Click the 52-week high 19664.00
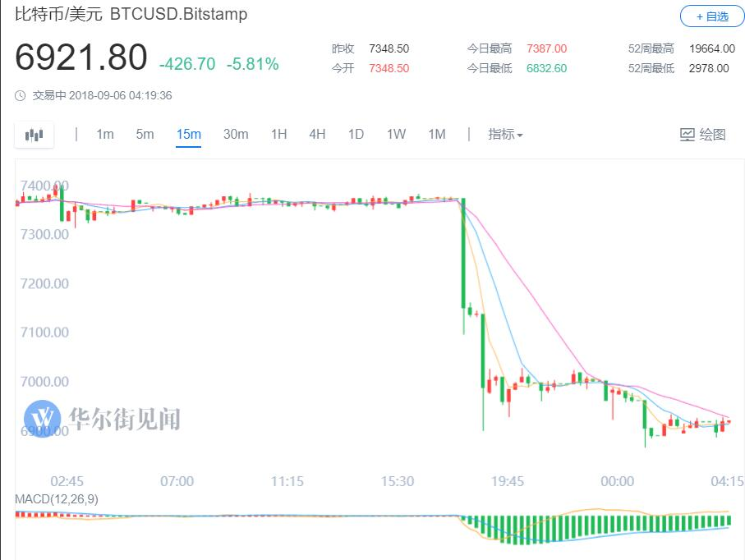The width and height of the screenshot is (745, 560). pos(712,49)
